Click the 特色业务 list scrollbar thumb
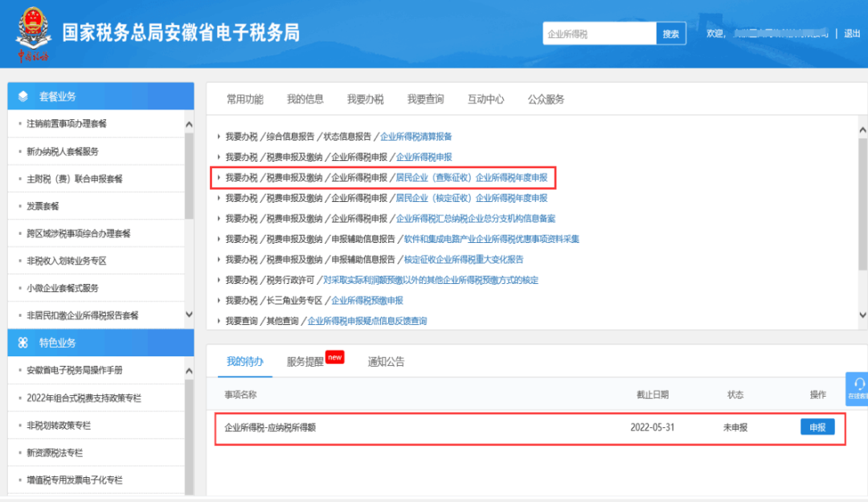 click(189, 437)
